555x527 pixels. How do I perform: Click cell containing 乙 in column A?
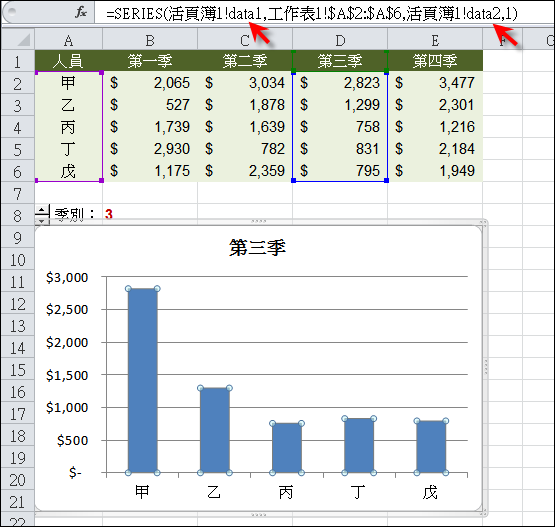click(69, 105)
